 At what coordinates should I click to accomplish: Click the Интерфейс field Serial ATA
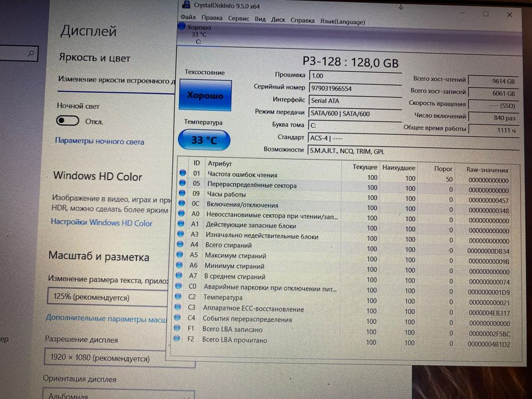click(x=355, y=101)
